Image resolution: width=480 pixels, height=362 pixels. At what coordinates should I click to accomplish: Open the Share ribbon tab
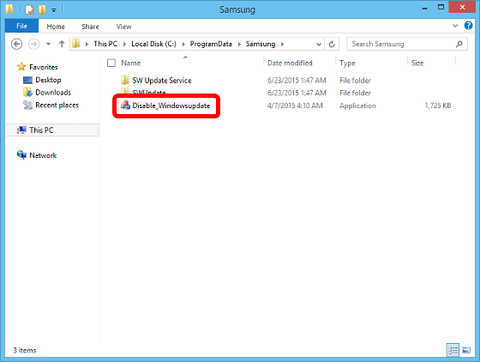90,26
